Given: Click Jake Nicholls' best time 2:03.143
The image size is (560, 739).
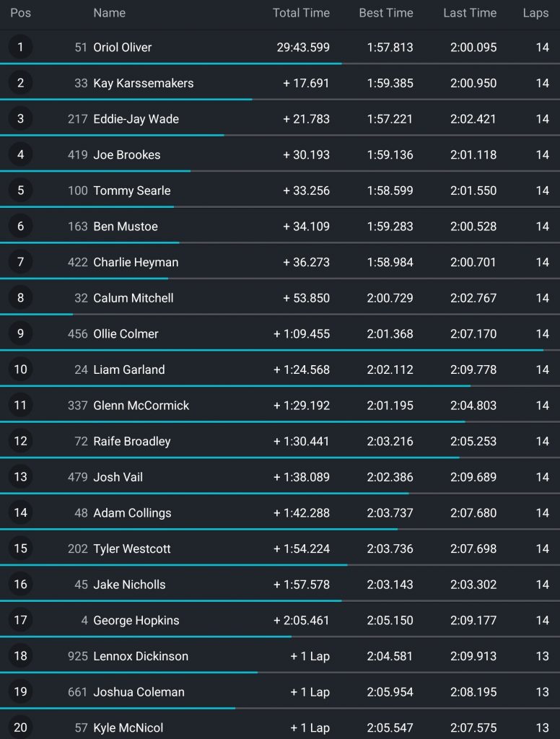Looking at the screenshot, I should point(390,585).
